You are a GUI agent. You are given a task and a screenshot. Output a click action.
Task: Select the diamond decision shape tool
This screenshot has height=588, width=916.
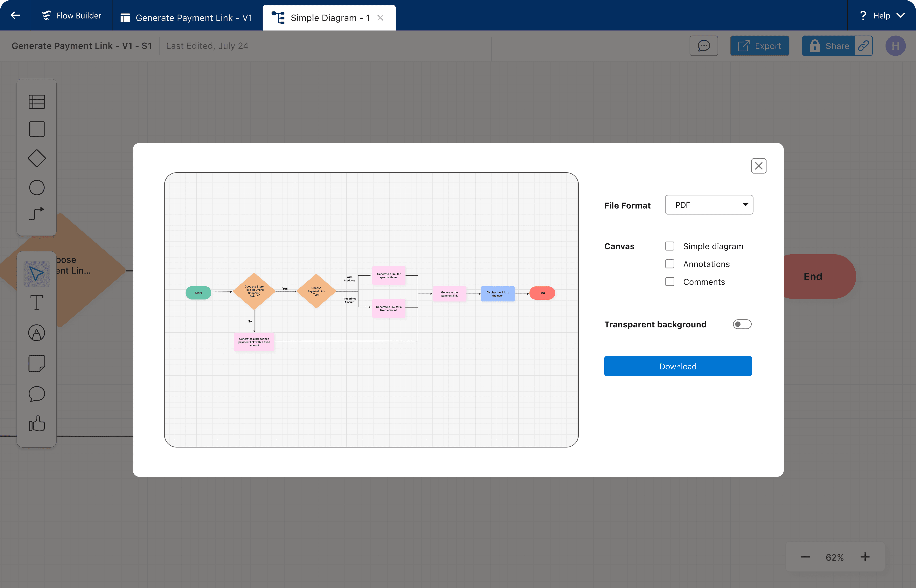[37, 158]
